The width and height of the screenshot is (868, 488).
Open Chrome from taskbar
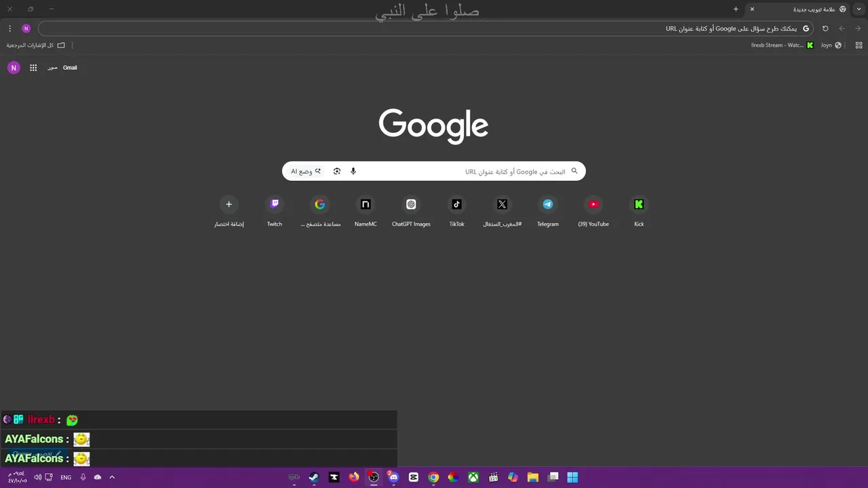(433, 477)
